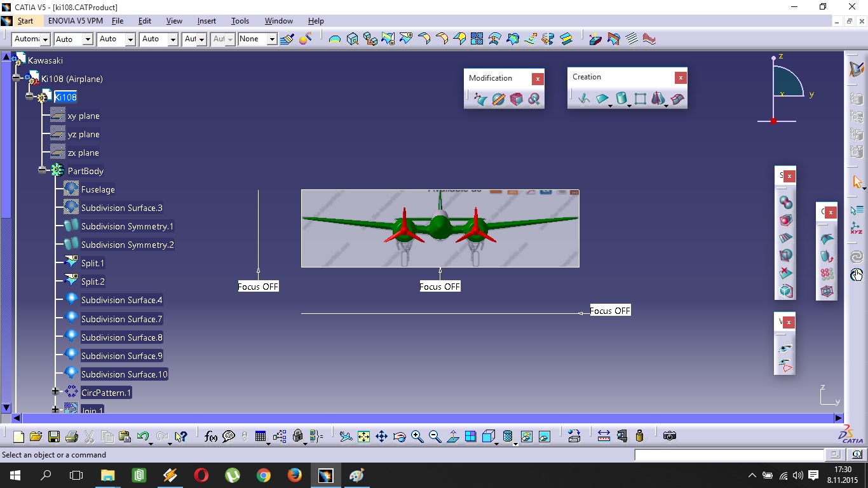868x488 pixels.
Task: Save the document with the floppy icon
Action: pyautogui.click(x=53, y=437)
